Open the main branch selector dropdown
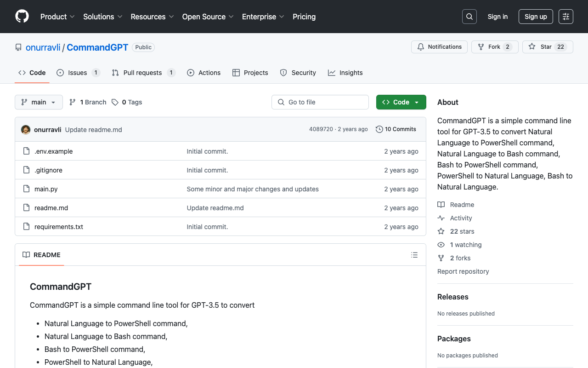Image resolution: width=588 pixels, height=368 pixels. [x=39, y=102]
